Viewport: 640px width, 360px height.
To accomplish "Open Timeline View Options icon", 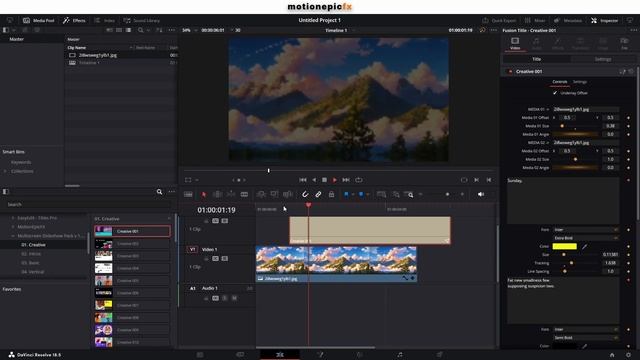I will [188, 195].
